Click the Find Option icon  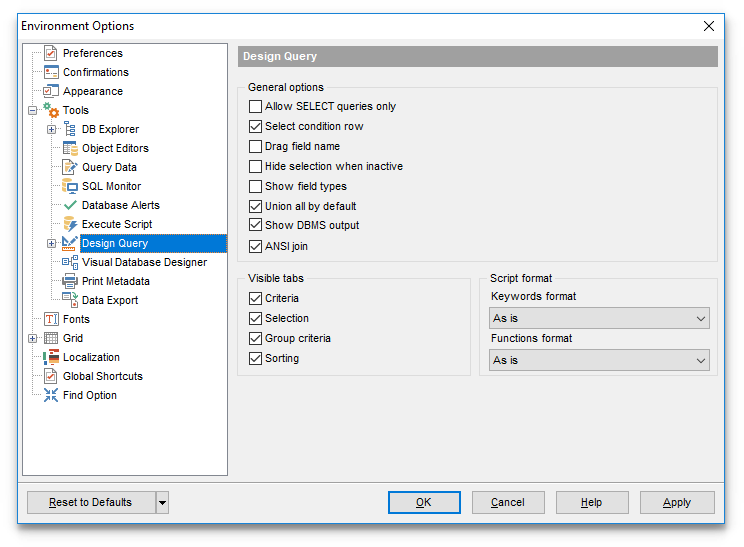(x=51, y=395)
